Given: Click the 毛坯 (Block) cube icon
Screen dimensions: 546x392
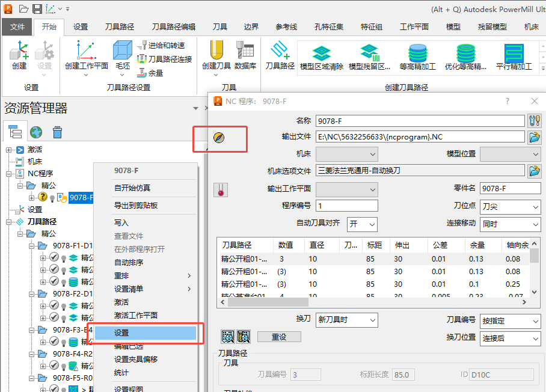Looking at the screenshot, I should [123, 51].
